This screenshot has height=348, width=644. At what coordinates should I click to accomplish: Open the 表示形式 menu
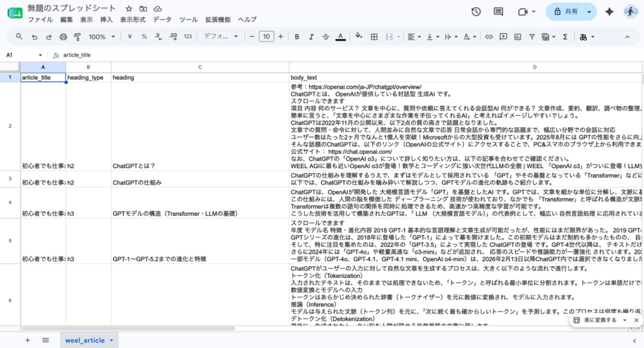pyautogui.click(x=133, y=20)
